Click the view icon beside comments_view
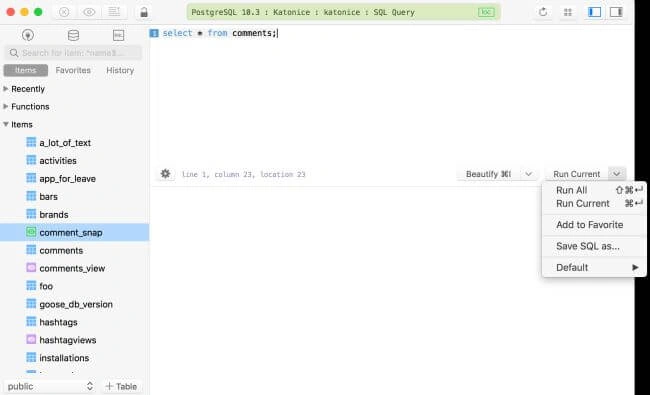Image resolution: width=650 pixels, height=395 pixels. 31,268
